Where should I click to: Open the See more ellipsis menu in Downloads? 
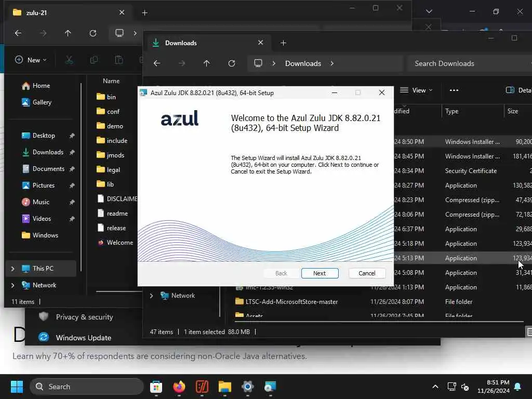[454, 90]
